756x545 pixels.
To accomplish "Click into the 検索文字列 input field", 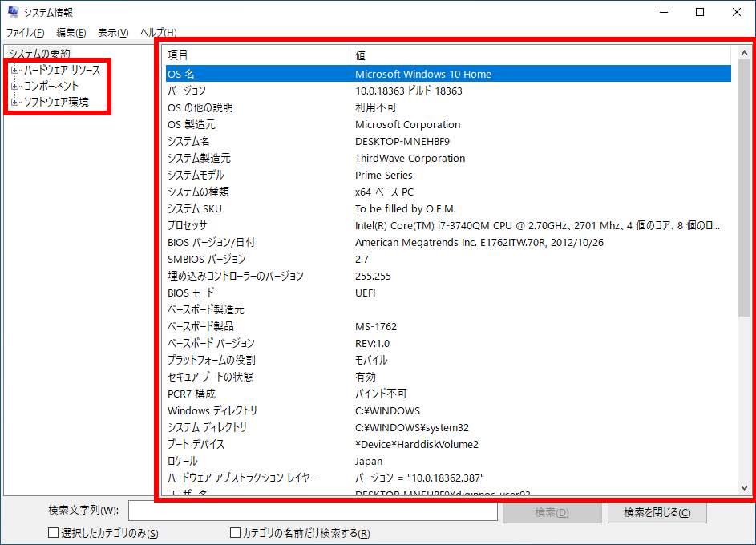I will pos(313,511).
